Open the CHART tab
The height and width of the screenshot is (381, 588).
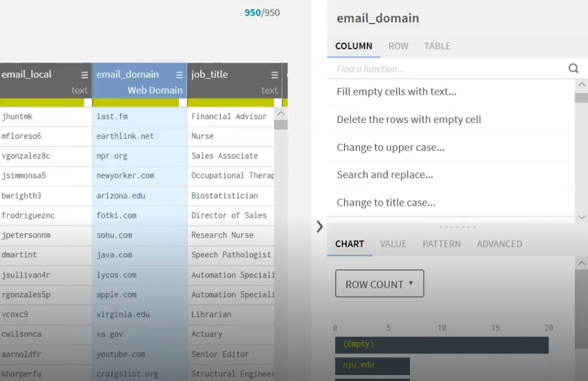click(350, 244)
